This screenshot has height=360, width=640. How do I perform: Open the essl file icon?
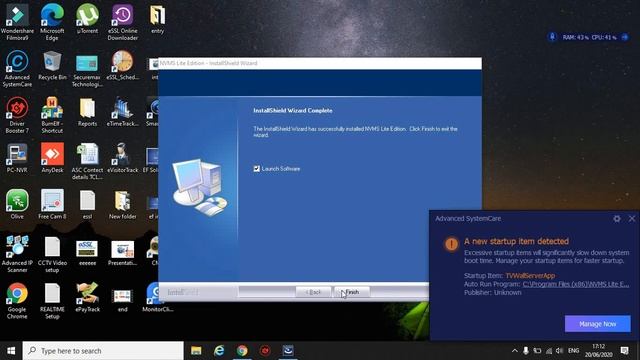coord(87,205)
